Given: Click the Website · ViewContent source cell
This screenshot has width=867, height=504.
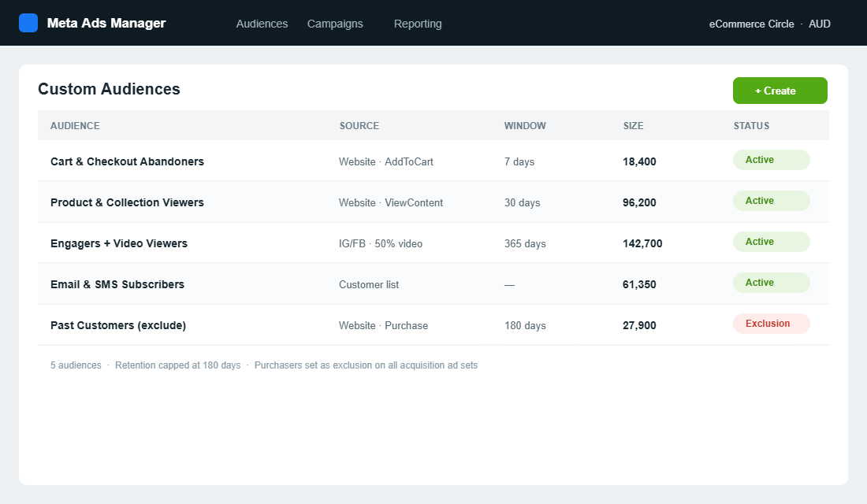Looking at the screenshot, I should [391, 202].
